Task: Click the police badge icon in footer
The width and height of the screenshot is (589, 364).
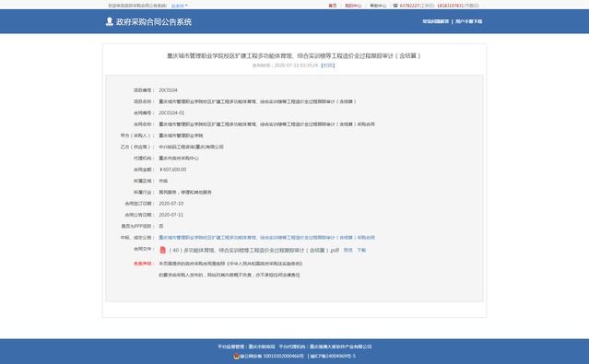Action: [236, 356]
